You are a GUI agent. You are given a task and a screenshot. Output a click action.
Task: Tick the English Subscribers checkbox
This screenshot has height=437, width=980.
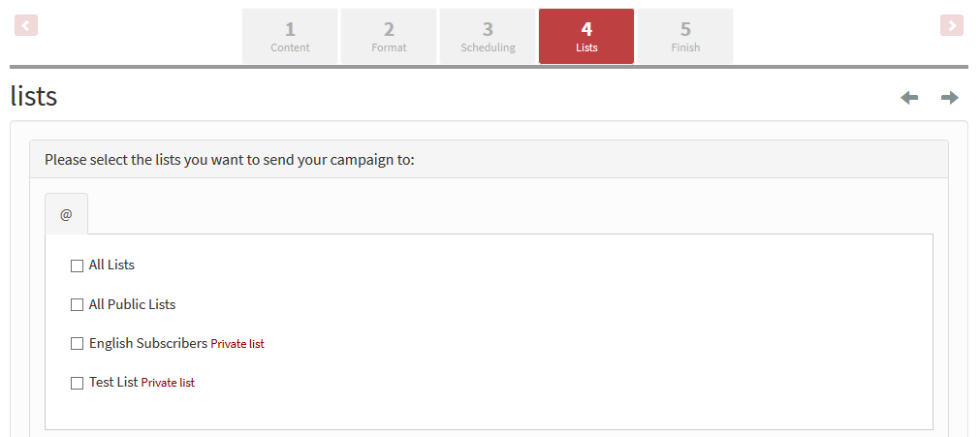click(77, 344)
